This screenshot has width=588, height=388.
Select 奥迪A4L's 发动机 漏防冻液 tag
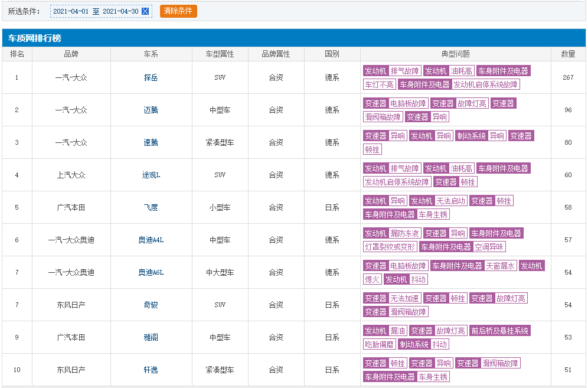pos(392,233)
